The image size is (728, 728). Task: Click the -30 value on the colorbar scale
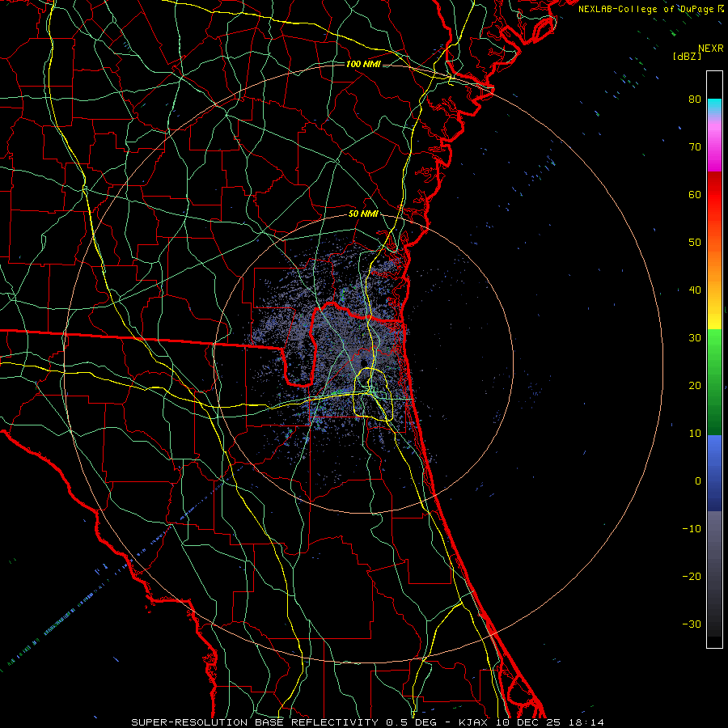[x=692, y=624]
